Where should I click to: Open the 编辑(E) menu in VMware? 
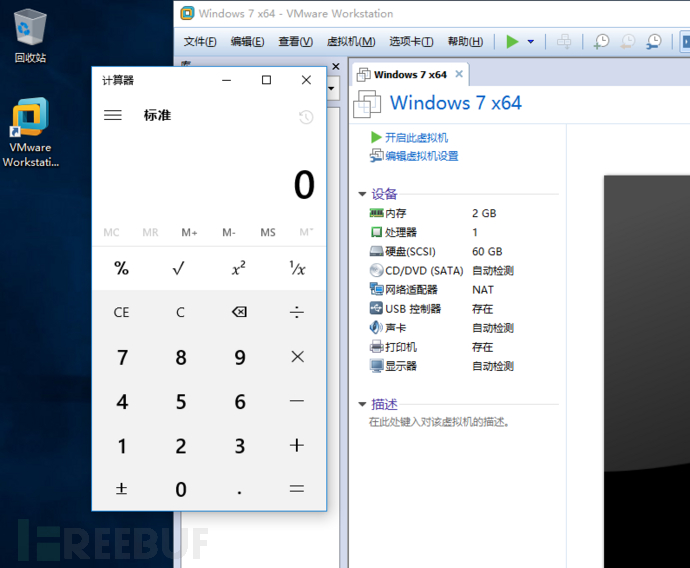point(247,41)
